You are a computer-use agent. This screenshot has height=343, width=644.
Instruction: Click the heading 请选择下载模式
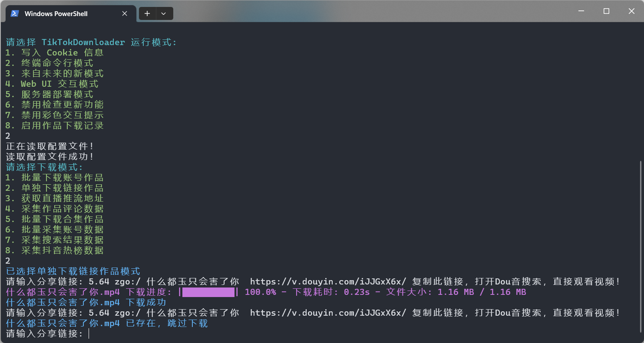point(44,167)
